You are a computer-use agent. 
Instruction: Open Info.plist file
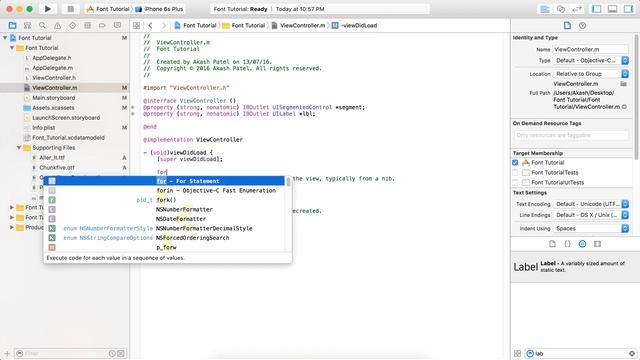43,128
